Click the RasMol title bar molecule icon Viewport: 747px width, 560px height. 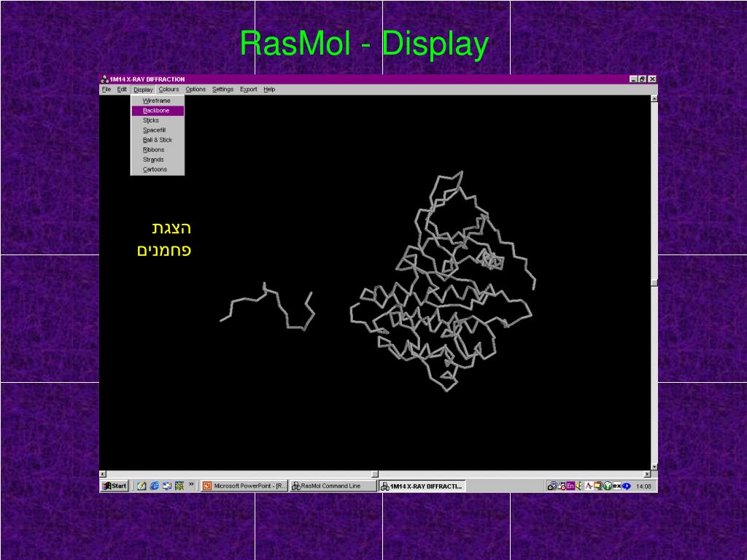pos(104,79)
